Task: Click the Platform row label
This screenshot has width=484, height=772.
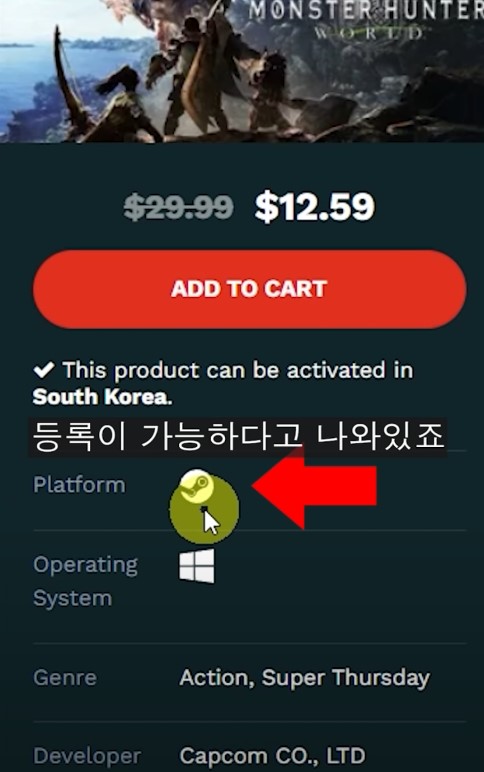Action: point(79,485)
